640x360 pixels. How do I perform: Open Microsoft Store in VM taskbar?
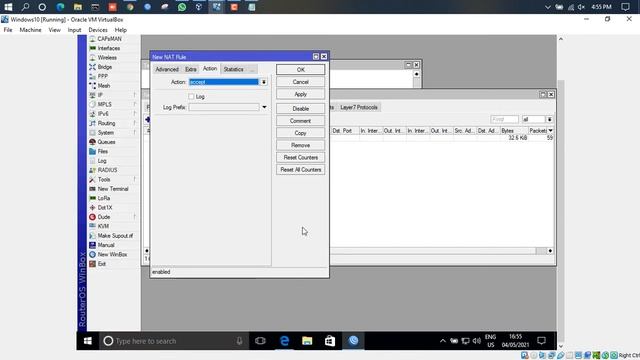point(330,341)
